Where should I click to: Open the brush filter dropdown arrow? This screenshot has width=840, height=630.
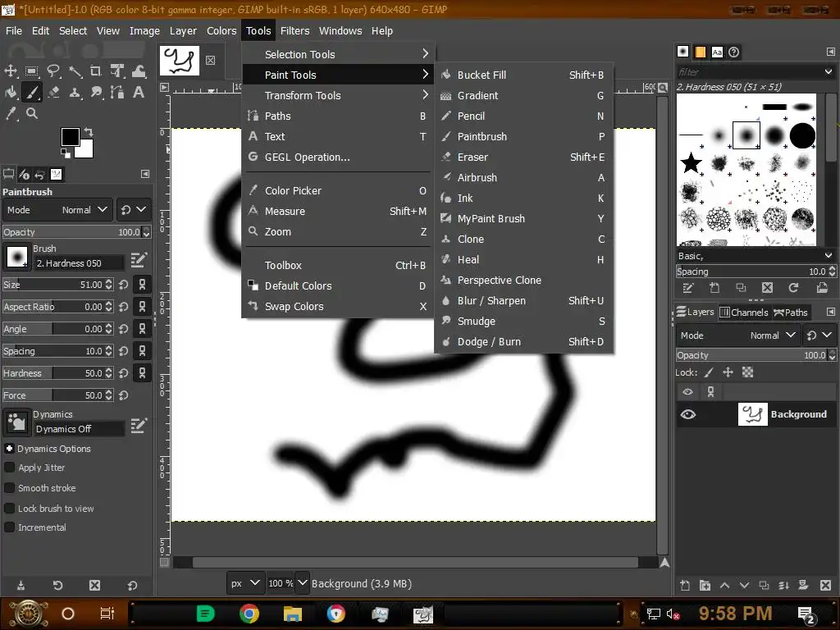tap(829, 72)
